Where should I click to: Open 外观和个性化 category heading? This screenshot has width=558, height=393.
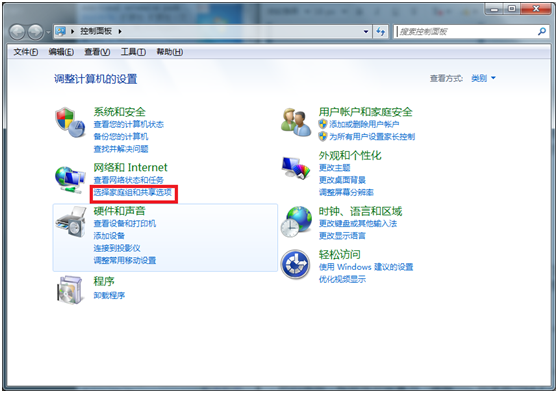point(350,156)
